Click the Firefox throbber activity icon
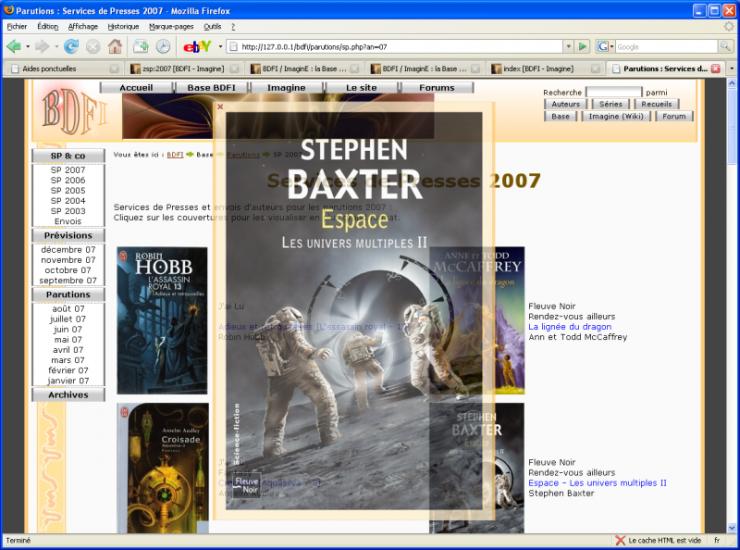The height and width of the screenshot is (550, 740). pyautogui.click(x=729, y=26)
